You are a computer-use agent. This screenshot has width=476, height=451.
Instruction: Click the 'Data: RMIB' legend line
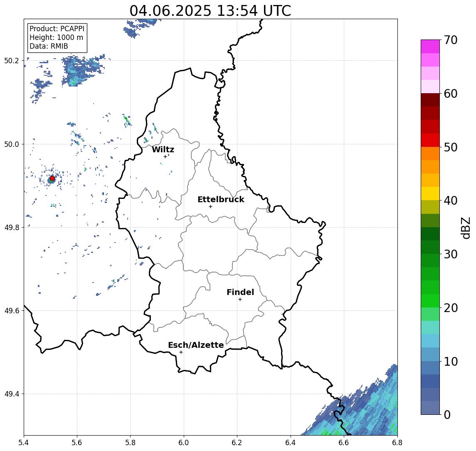tap(49, 46)
